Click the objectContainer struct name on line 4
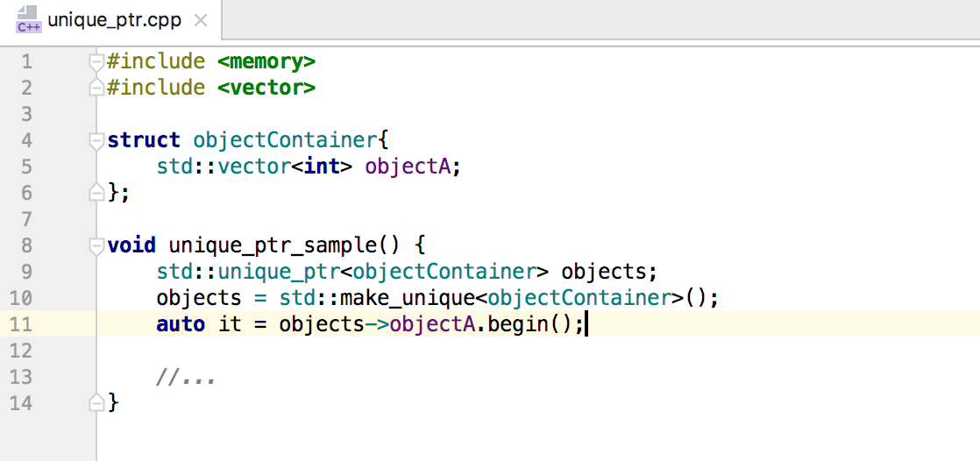This screenshot has width=980, height=461. pos(286,140)
